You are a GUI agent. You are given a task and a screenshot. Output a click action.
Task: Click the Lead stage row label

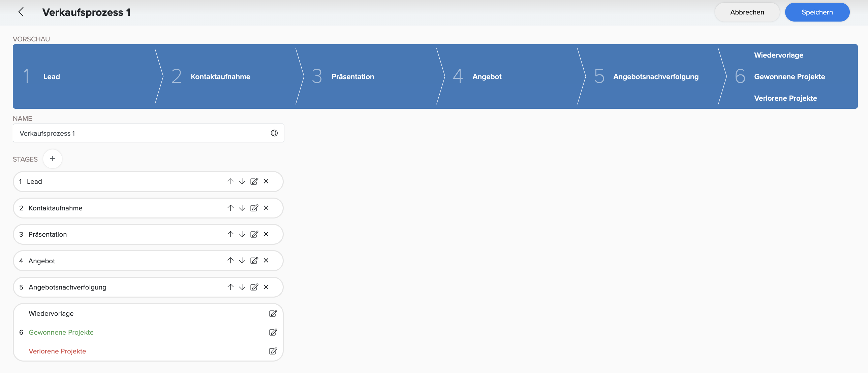(x=34, y=181)
